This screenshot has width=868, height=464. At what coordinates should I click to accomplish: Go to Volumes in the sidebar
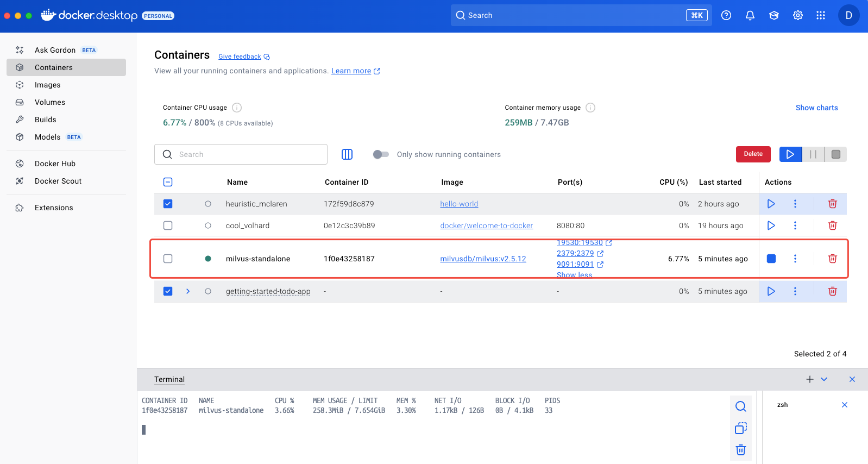pos(66,102)
